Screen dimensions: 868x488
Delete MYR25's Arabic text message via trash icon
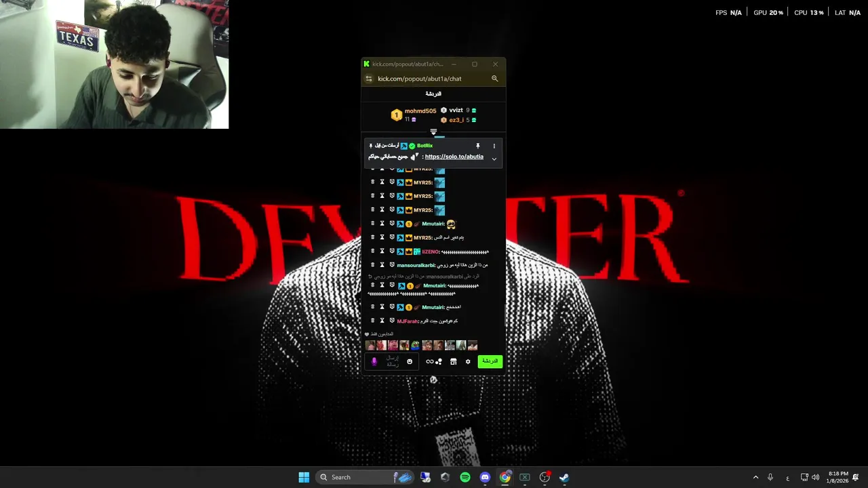tap(372, 237)
